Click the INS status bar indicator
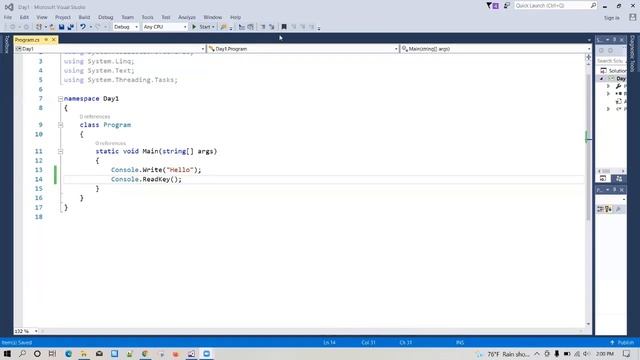Screen dimensions: 640x360 pos(460,342)
